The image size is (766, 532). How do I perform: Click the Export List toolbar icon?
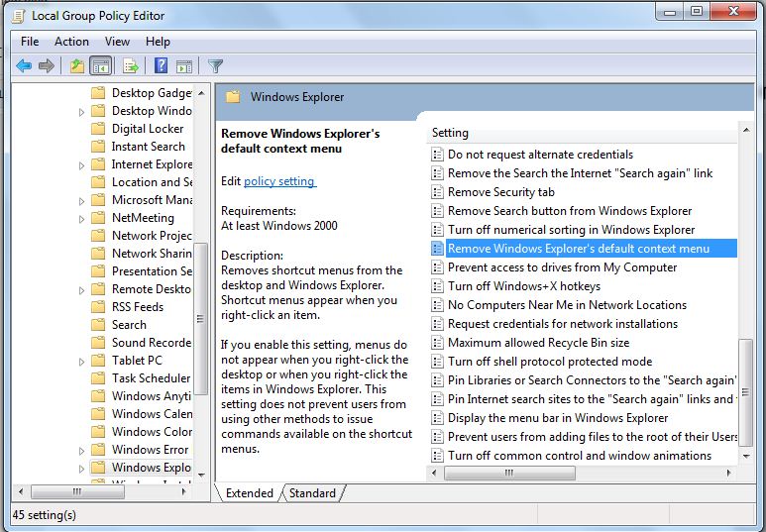(x=131, y=65)
